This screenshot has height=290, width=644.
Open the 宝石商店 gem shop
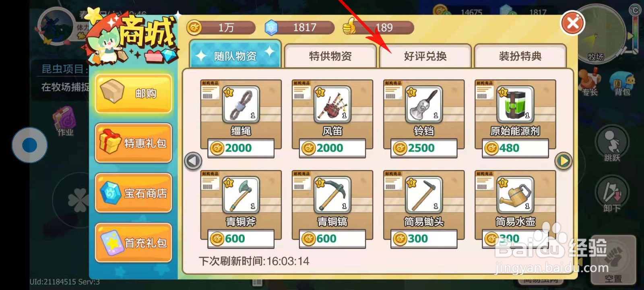click(x=134, y=193)
